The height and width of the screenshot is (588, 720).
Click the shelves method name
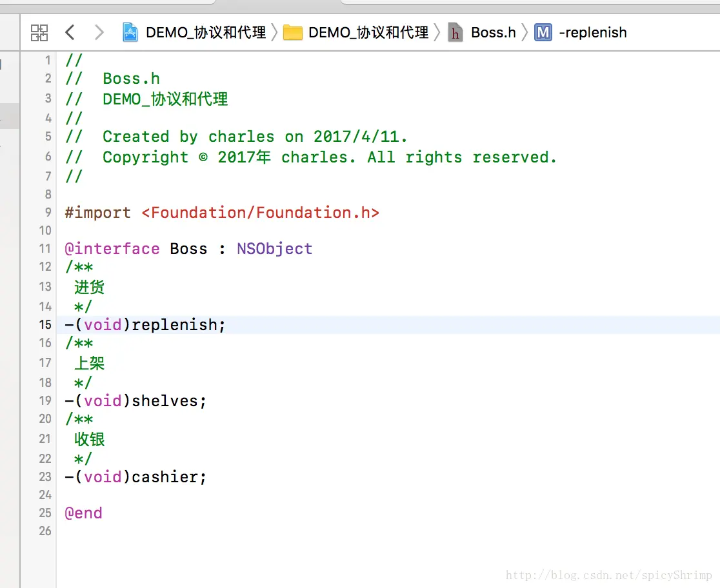pos(165,401)
